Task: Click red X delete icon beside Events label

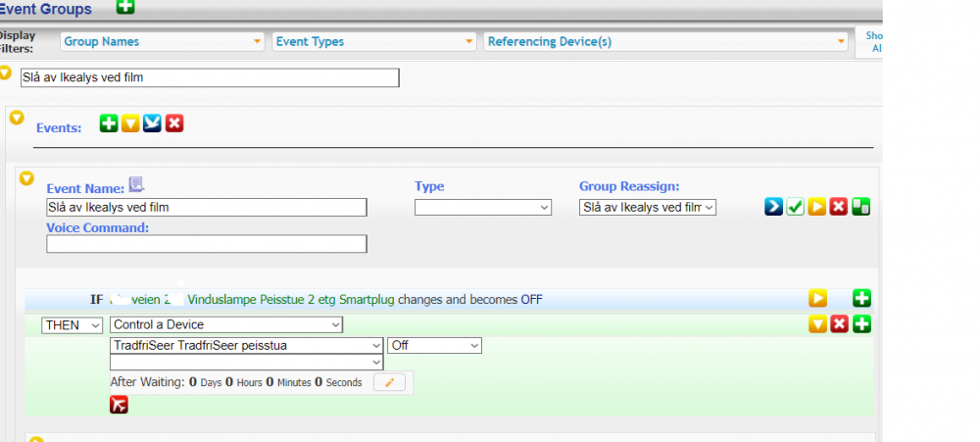Action: pos(174,123)
